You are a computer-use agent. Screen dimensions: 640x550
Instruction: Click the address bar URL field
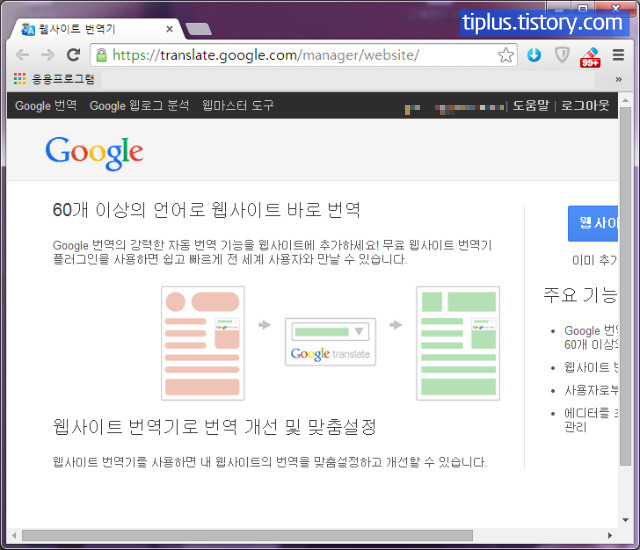[304, 55]
